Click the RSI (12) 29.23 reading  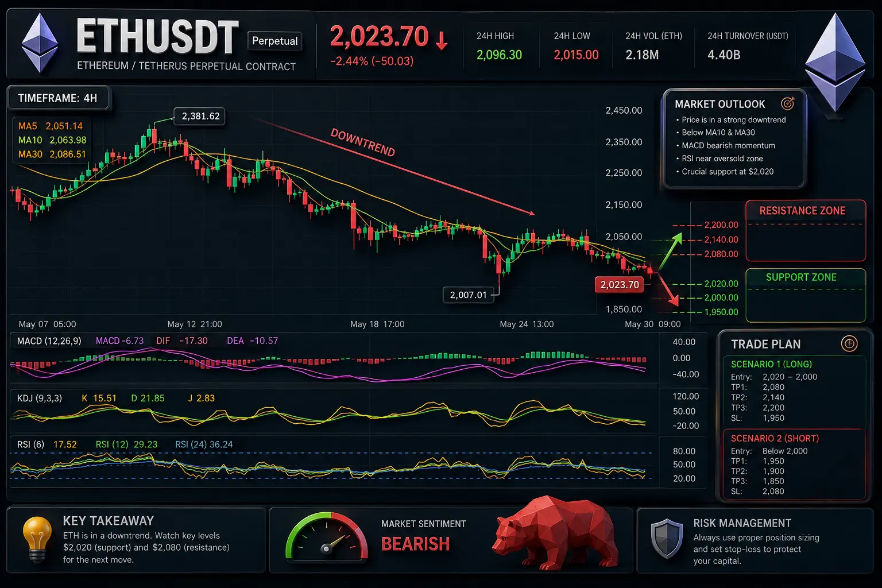(126, 444)
